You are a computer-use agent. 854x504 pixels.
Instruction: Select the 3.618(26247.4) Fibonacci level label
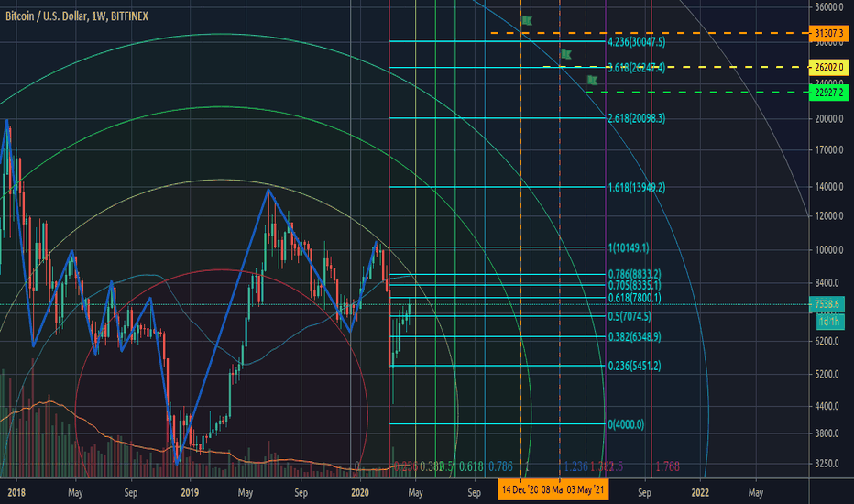click(636, 68)
